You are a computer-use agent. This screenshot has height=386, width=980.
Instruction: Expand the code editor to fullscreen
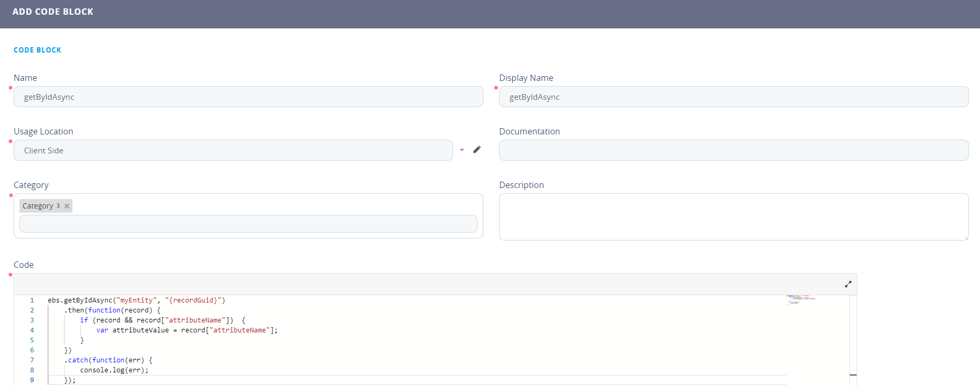[848, 284]
